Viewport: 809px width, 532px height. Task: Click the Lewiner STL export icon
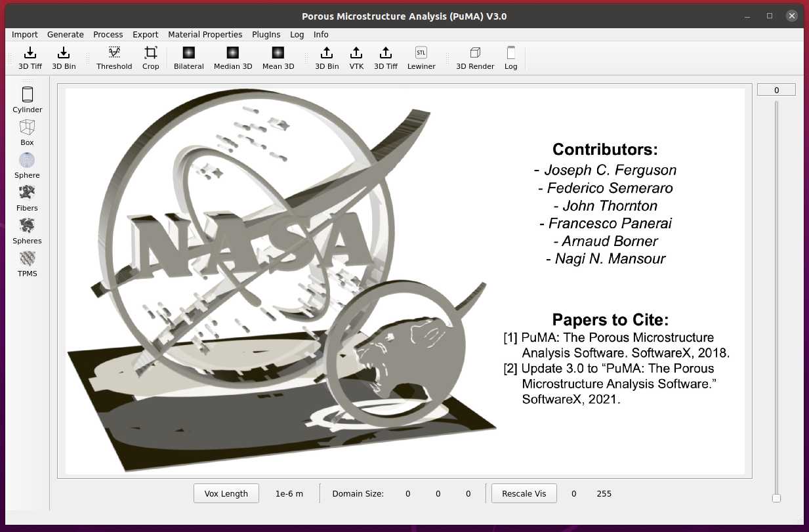(x=421, y=53)
